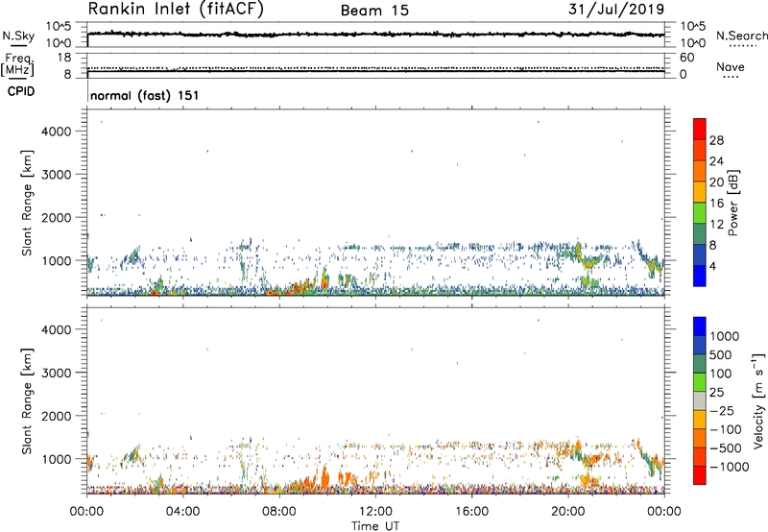Click the '20:00' time axis tick
The height and width of the screenshot is (532, 768).
pos(567,512)
